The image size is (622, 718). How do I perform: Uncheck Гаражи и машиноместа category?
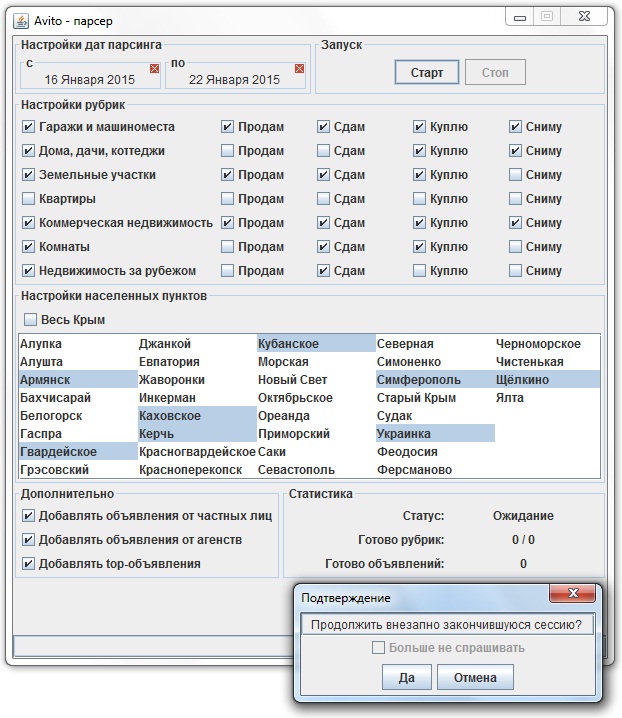(28, 127)
